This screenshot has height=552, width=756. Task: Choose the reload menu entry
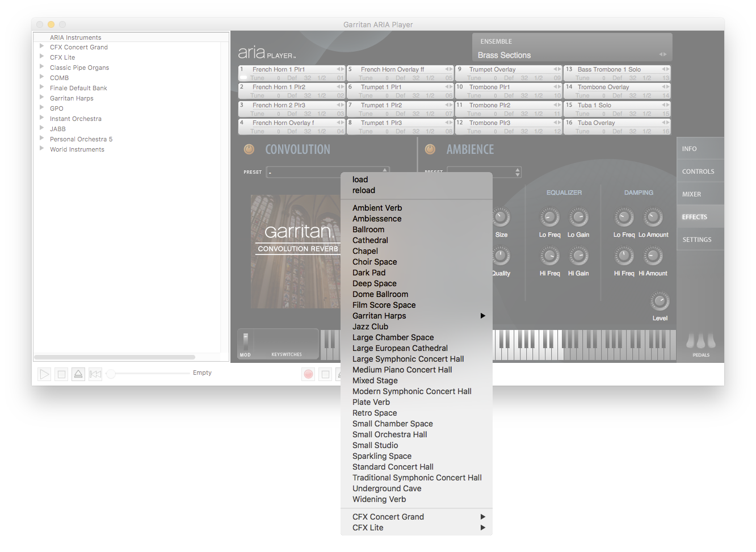point(417,190)
